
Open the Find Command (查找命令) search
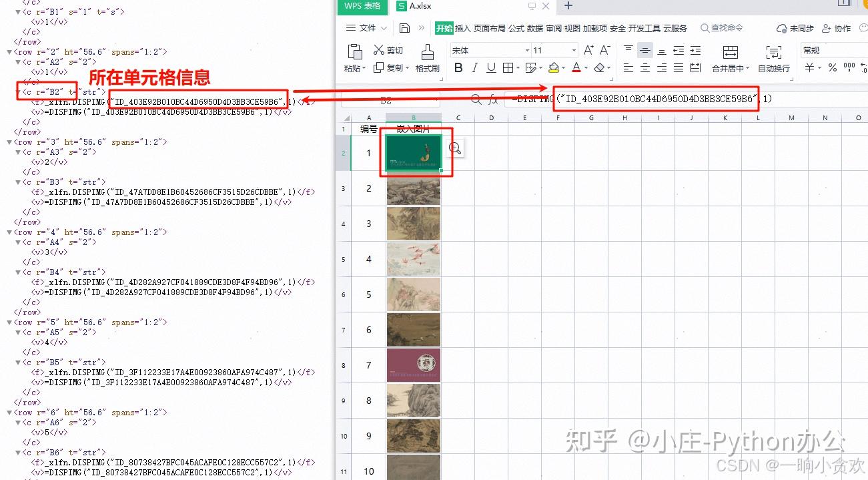coord(722,28)
